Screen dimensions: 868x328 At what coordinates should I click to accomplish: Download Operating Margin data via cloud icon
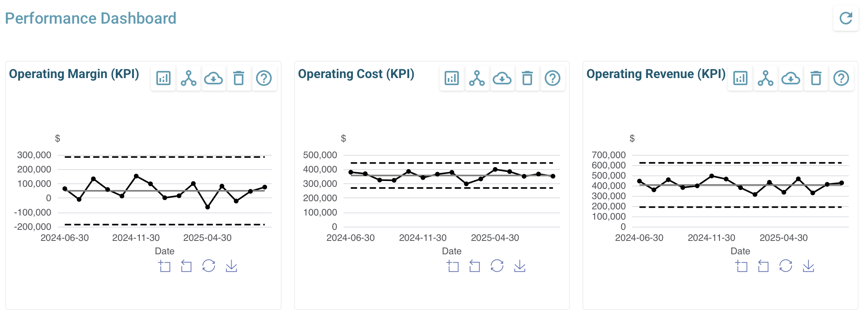pyautogui.click(x=213, y=78)
